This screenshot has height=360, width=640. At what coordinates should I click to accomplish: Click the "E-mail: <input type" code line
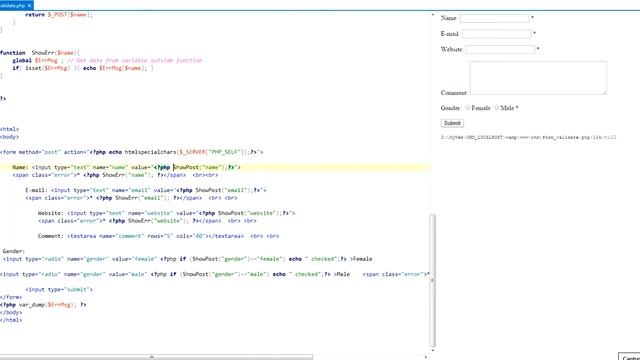pos(146,190)
